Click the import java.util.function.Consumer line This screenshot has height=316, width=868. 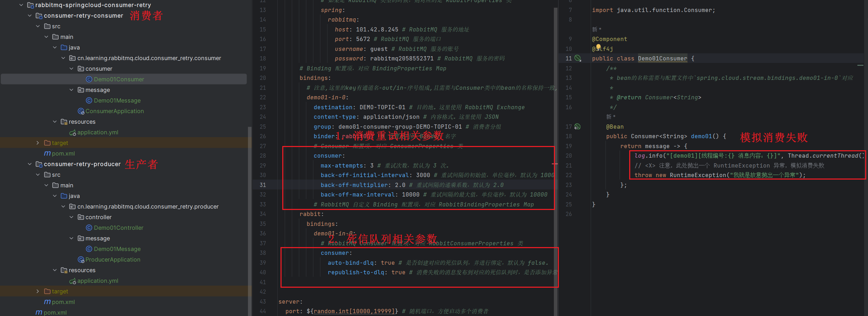(654, 10)
